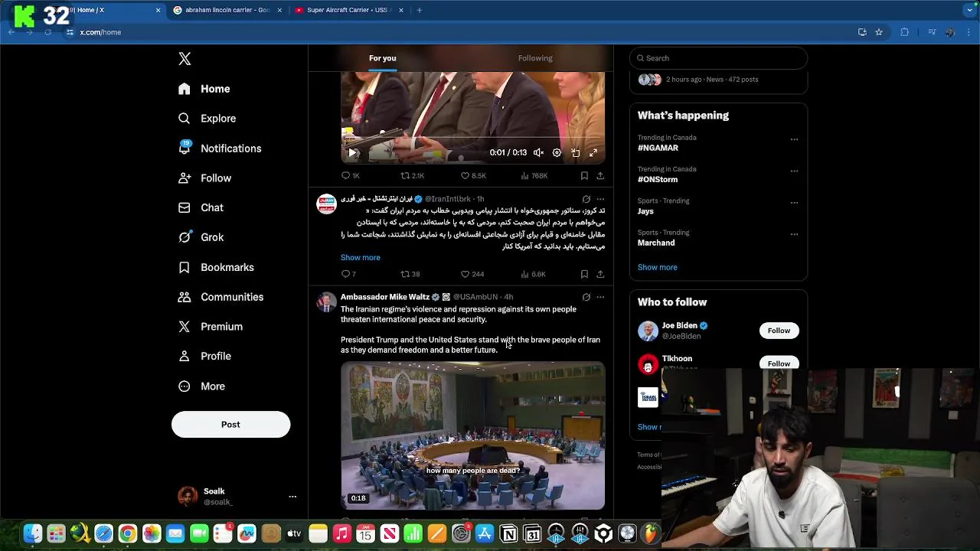Repost the post with 38 reposts
The image size is (980, 551).
(410, 274)
